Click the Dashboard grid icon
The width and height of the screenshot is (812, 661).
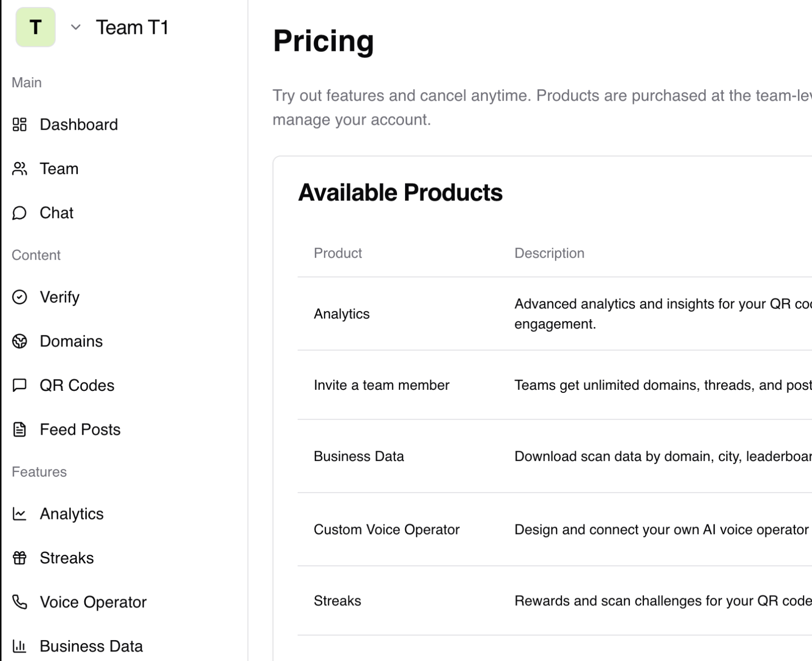click(19, 125)
